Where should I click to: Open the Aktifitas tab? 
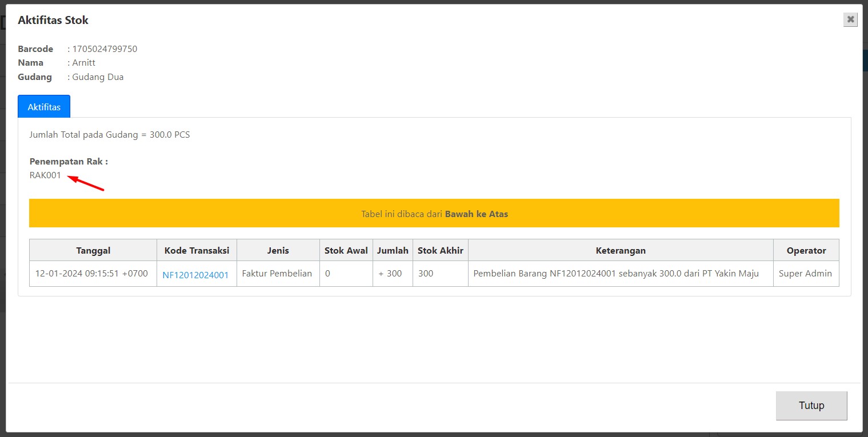44,107
